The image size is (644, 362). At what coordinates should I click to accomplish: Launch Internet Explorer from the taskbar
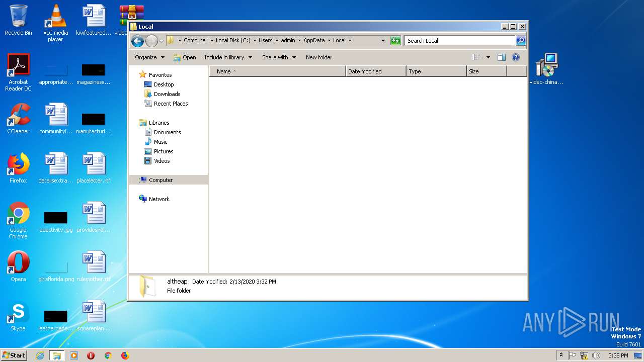pos(40,355)
